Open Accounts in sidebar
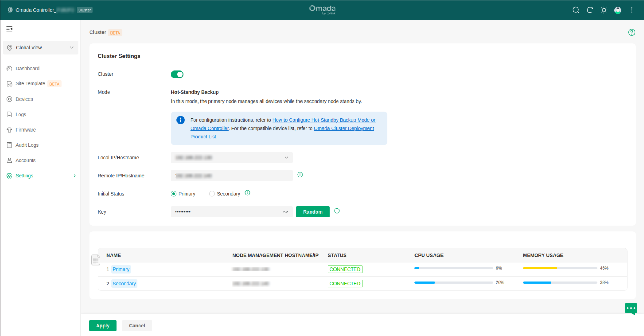The width and height of the screenshot is (644, 336). (25, 161)
